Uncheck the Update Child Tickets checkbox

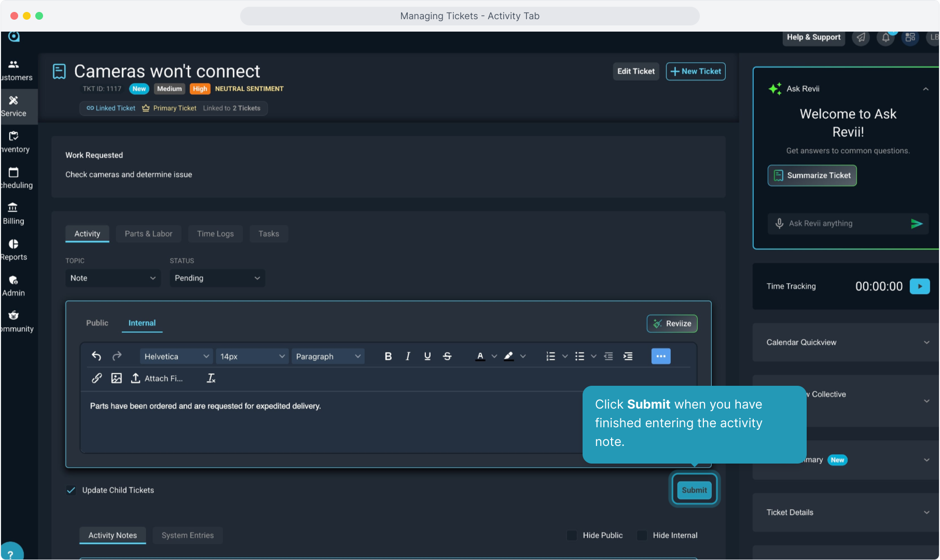pyautogui.click(x=71, y=490)
